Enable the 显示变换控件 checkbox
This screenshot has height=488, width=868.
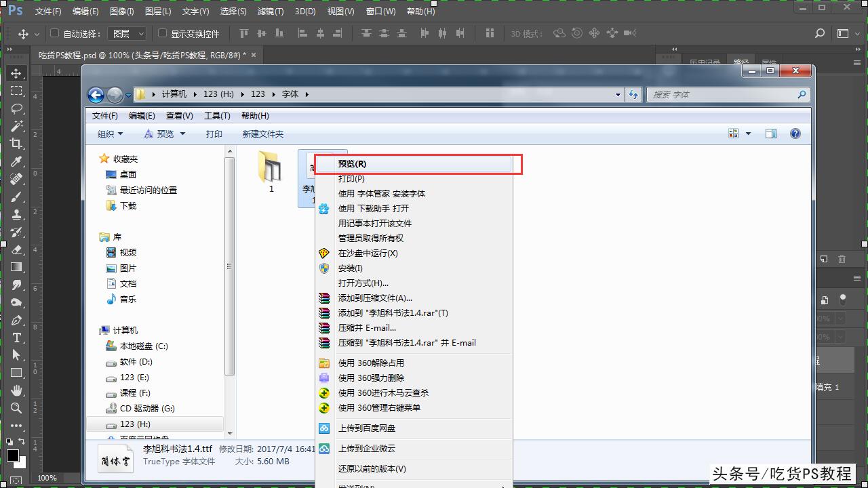(x=163, y=33)
